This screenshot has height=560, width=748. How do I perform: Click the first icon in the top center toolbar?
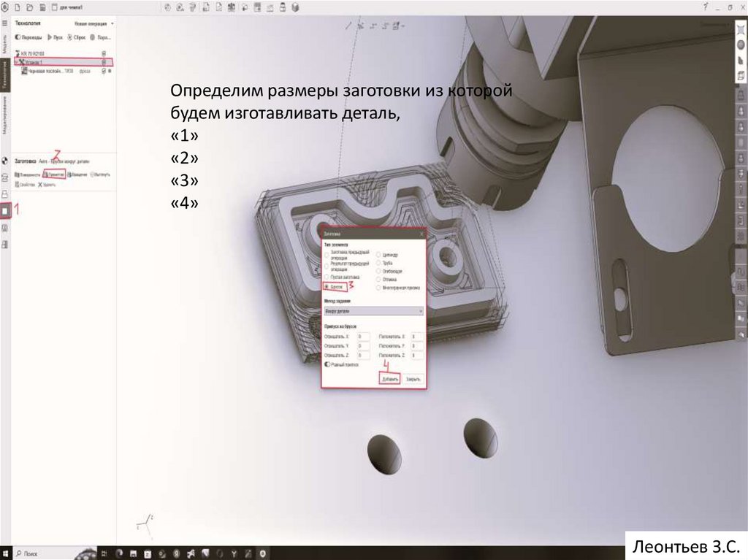click(167, 7)
